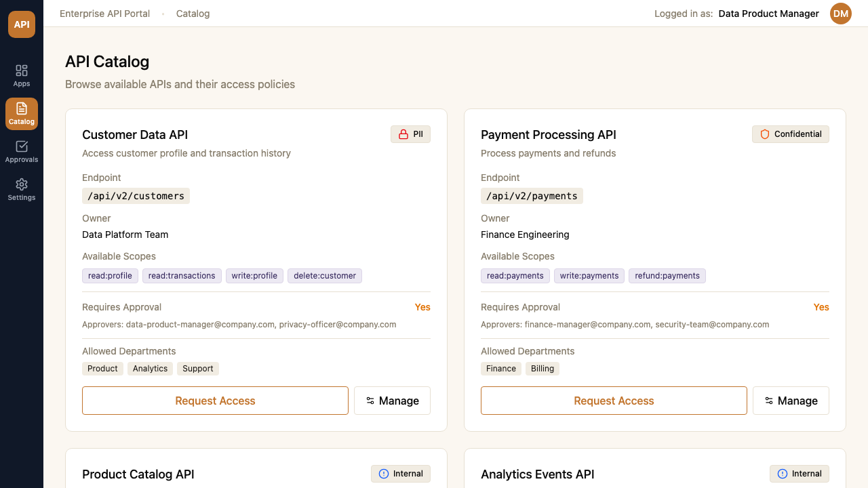Click the write:profile scope tag
868x488 pixels.
(254, 276)
